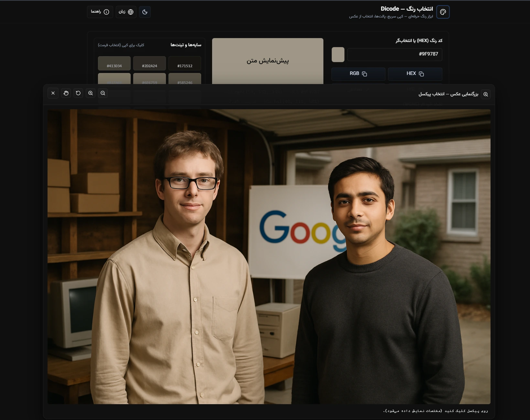Close the image zoom pixel picker dialog
Screen dimensions: 530x420
click(x=53, y=93)
